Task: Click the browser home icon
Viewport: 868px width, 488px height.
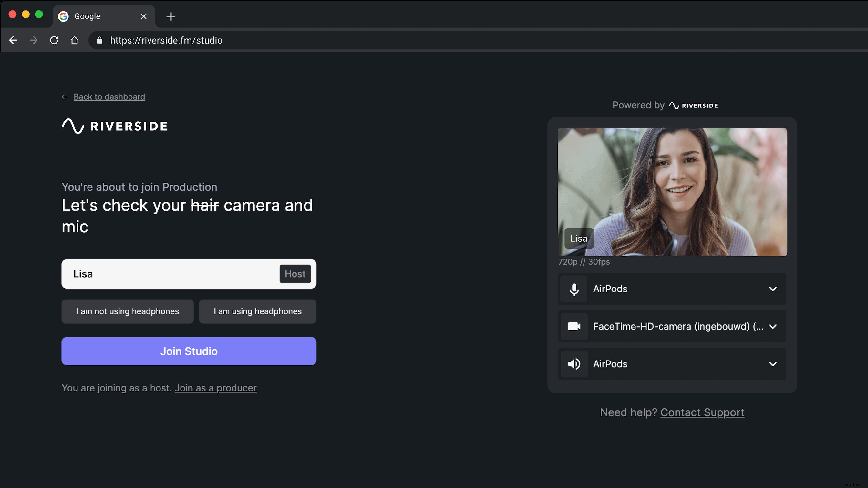Action: (x=75, y=40)
